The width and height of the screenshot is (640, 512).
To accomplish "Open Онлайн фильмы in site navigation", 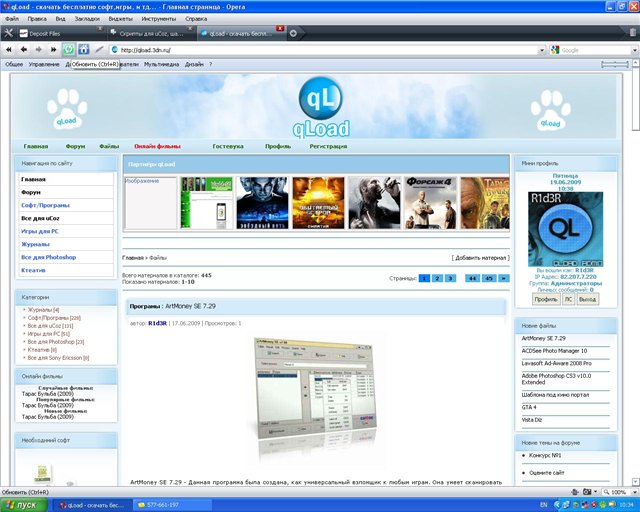I will pyautogui.click(x=157, y=146).
